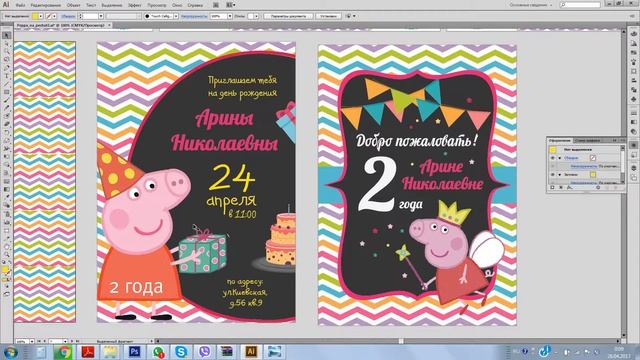Toggle visibility eye of Обводка row
Image resolution: width=640 pixels, height=360 pixels.
pyautogui.click(x=553, y=158)
